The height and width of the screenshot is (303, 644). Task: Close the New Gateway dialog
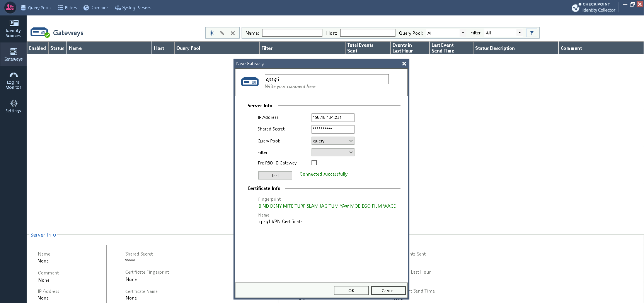[404, 64]
